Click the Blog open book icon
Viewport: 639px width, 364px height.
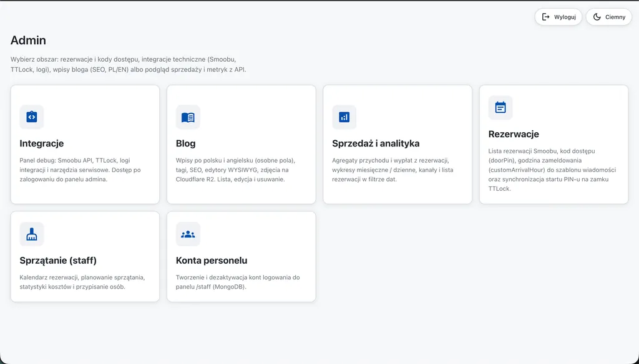[188, 117]
